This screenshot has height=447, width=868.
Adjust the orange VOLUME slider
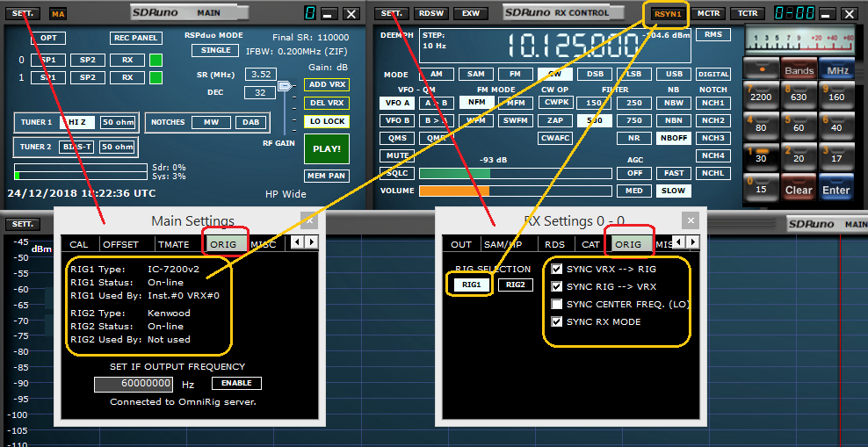point(515,191)
